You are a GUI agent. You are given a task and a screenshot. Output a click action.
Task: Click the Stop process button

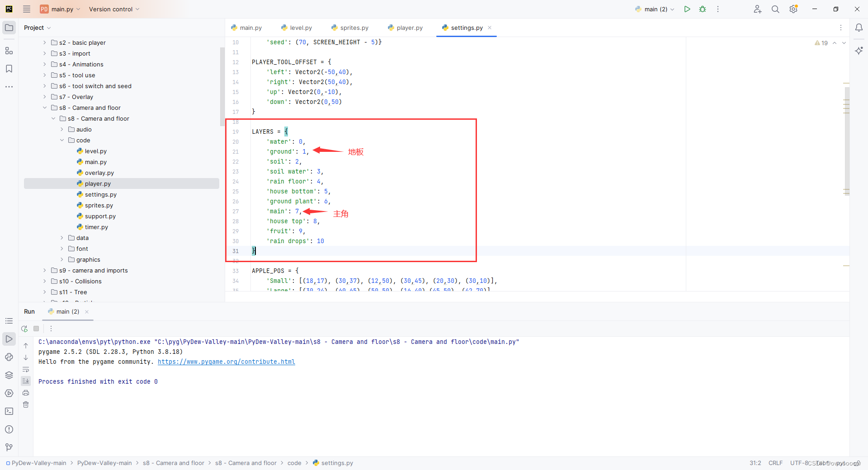[36, 329]
